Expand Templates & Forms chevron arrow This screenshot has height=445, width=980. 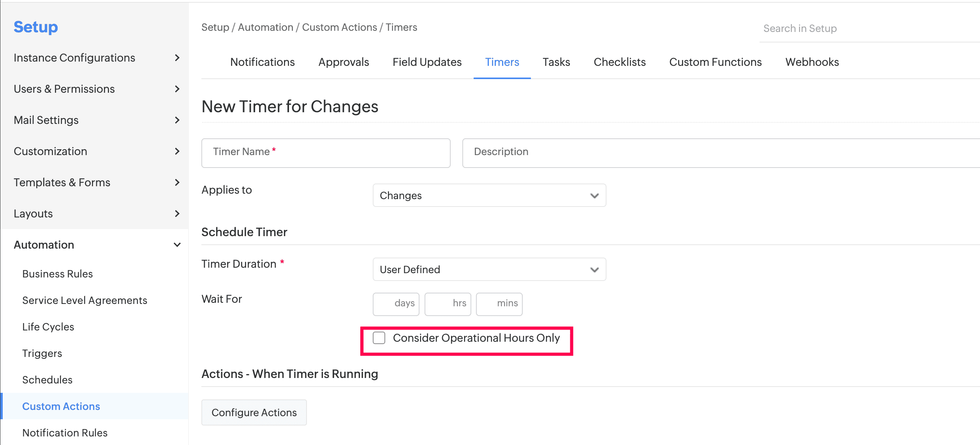point(177,182)
